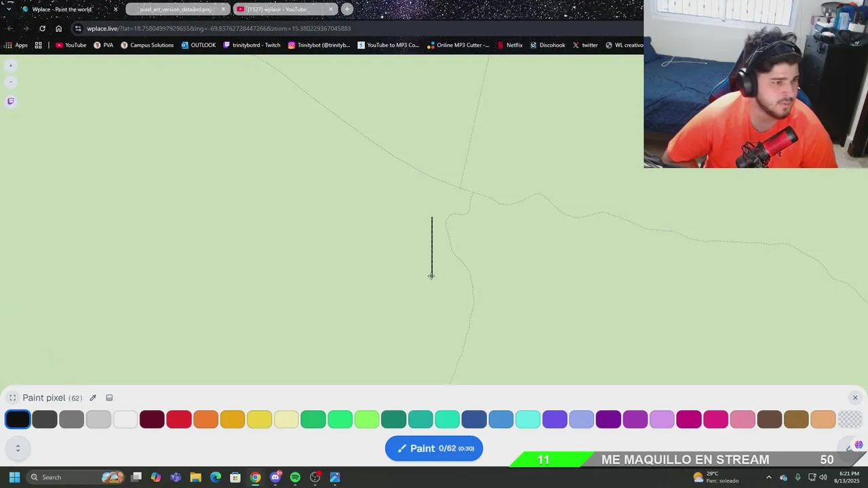Open site information icon in address bar
868x488 pixels.
[x=79, y=28]
